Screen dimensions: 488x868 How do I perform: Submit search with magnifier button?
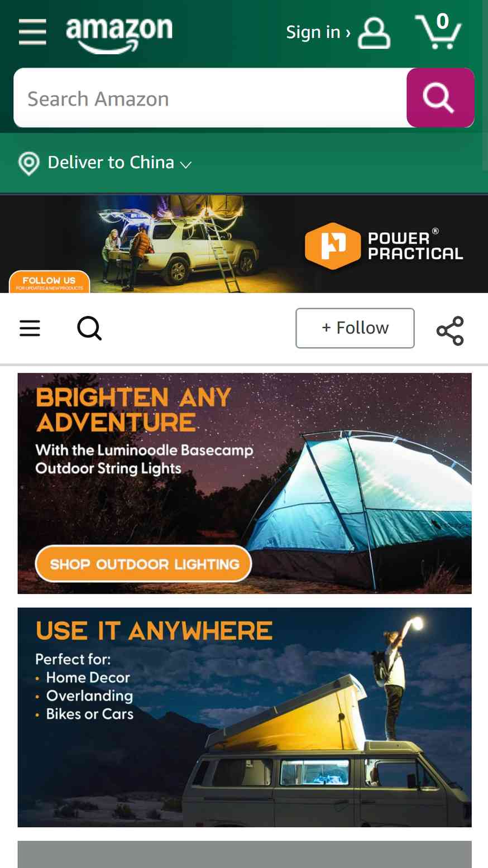click(x=440, y=98)
